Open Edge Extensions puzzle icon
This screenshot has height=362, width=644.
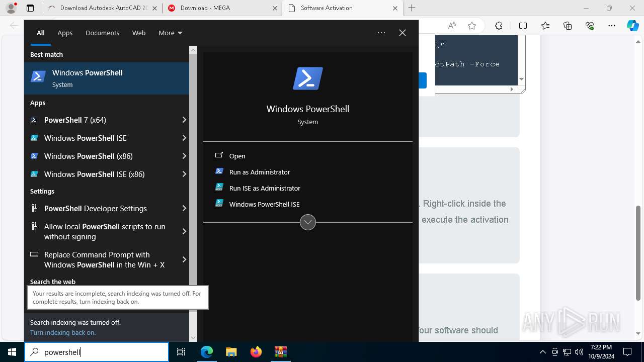pyautogui.click(x=499, y=26)
